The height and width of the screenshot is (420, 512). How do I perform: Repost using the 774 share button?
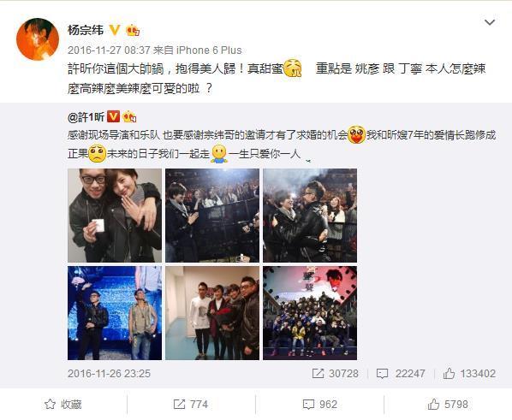point(191,405)
